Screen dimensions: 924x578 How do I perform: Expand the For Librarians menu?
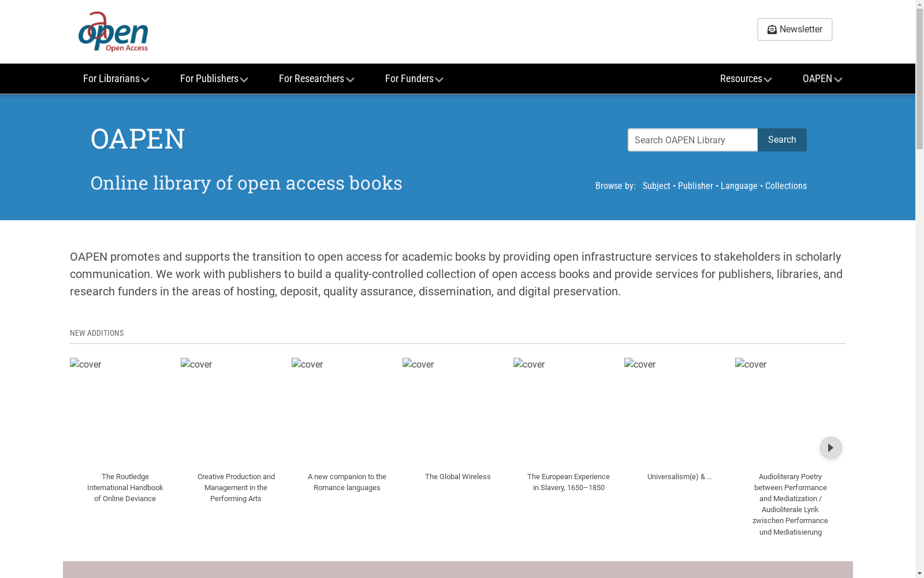(116, 79)
